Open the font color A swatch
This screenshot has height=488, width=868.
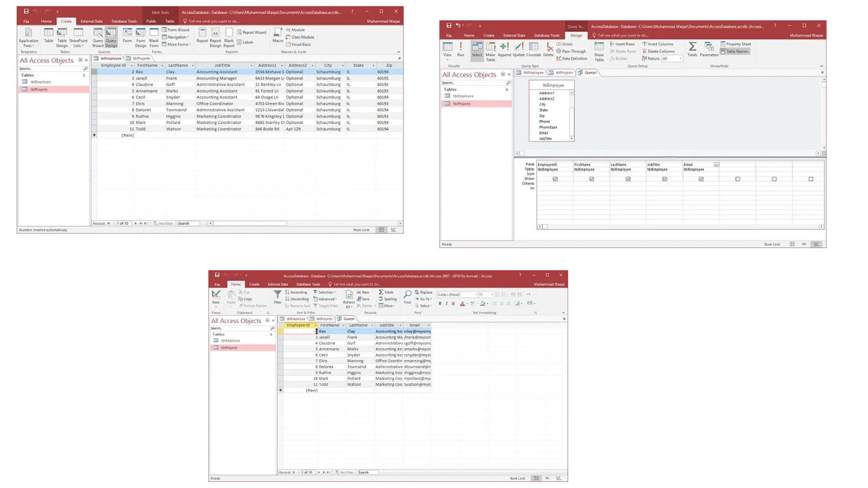click(x=462, y=303)
